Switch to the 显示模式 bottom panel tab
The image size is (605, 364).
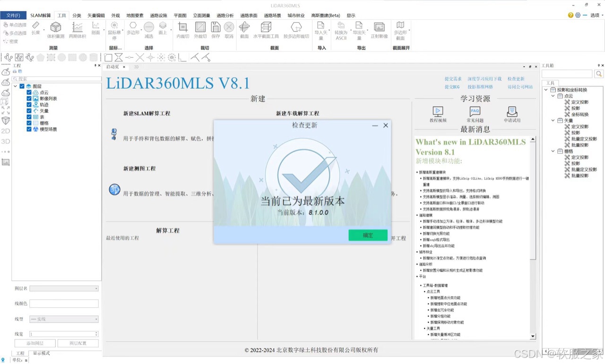click(41, 353)
